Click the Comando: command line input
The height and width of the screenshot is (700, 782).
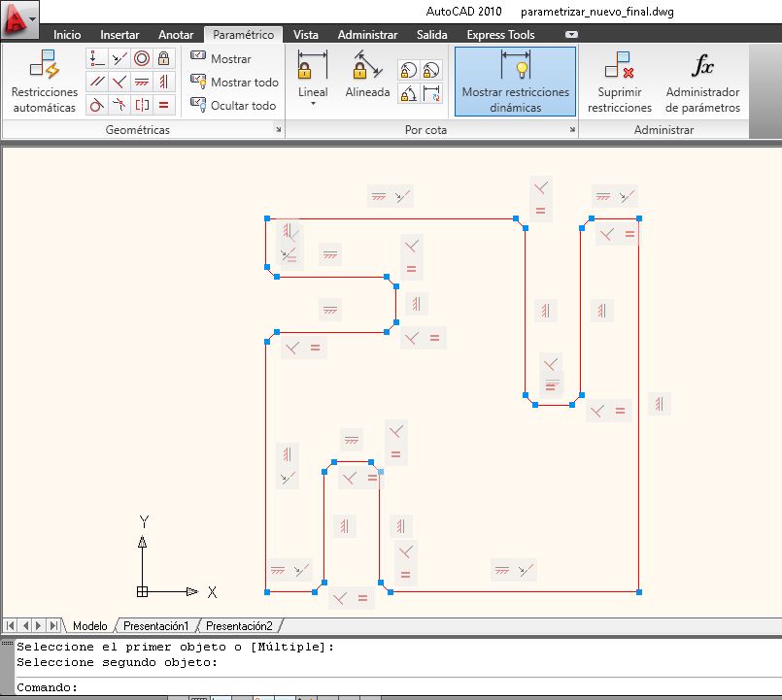398,687
